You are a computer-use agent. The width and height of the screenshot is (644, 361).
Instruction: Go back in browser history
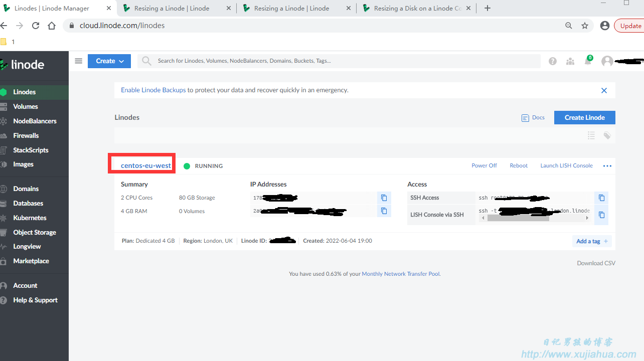click(4, 26)
